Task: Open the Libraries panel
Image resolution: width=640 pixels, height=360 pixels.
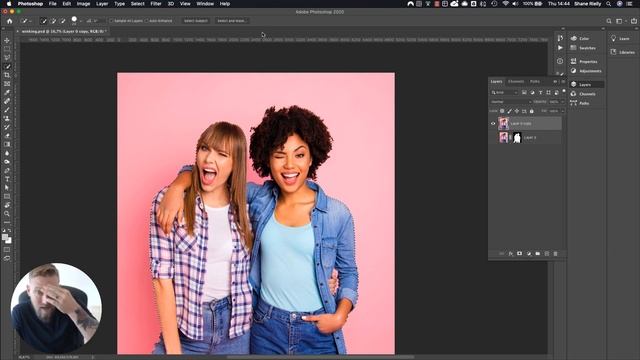Action: pyautogui.click(x=623, y=52)
